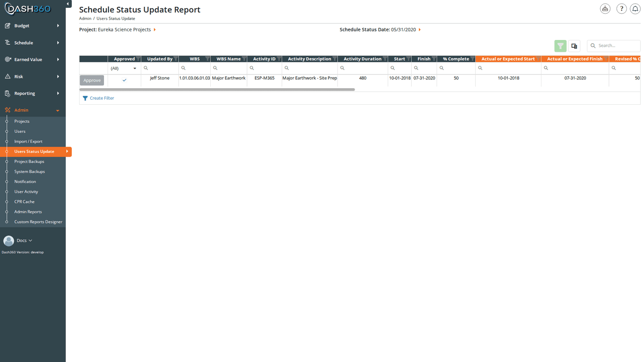Image resolution: width=644 pixels, height=362 pixels.
Task: Open System Backups menu item
Action: (29, 171)
